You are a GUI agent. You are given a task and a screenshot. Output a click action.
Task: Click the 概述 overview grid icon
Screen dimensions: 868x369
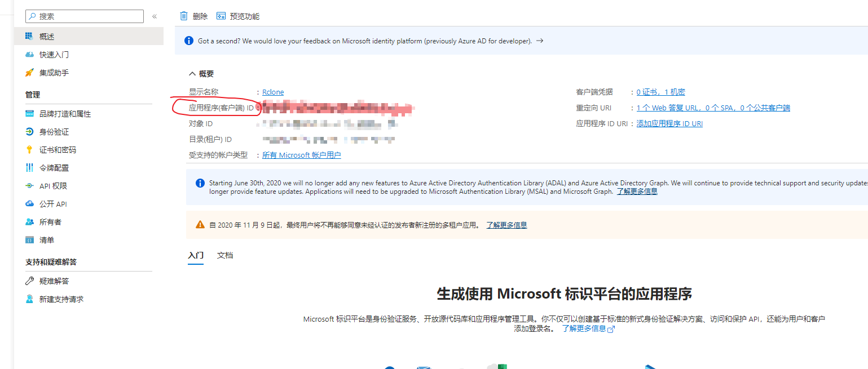pos(29,37)
